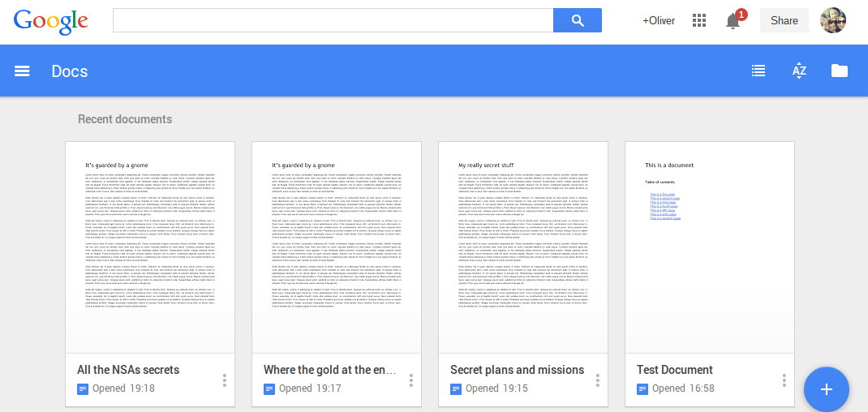This screenshot has height=412, width=868.
Task: Click the Opened 19:15 timestamp
Action: tap(496, 388)
